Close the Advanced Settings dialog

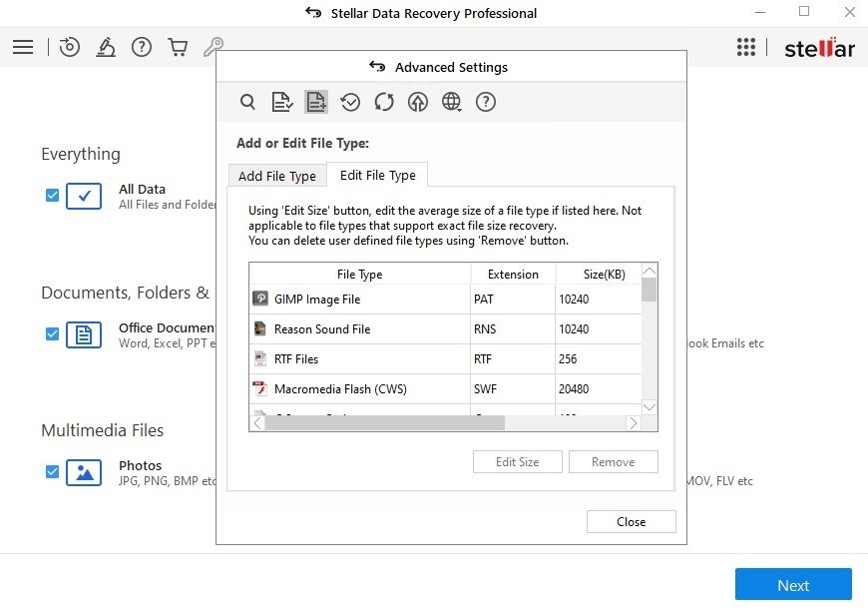(x=632, y=522)
